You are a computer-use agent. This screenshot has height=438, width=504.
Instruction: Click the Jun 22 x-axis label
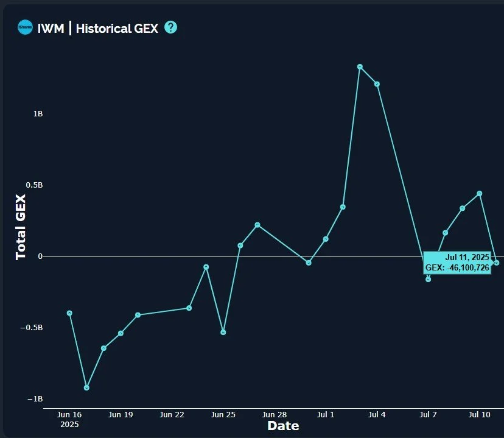(172, 414)
